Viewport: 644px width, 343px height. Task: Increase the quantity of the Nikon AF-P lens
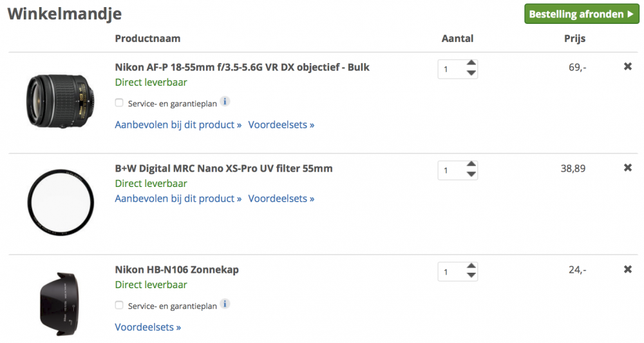click(x=471, y=63)
